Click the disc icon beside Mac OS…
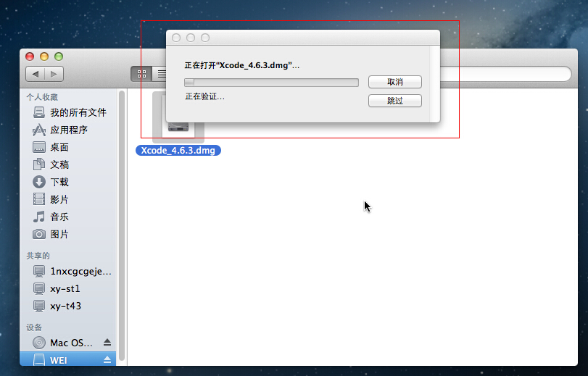 coord(39,343)
